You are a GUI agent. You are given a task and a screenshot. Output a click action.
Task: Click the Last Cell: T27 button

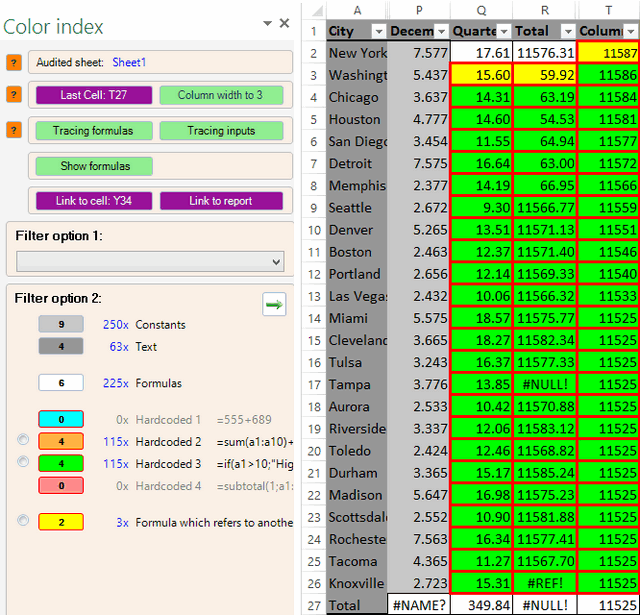tap(94, 95)
